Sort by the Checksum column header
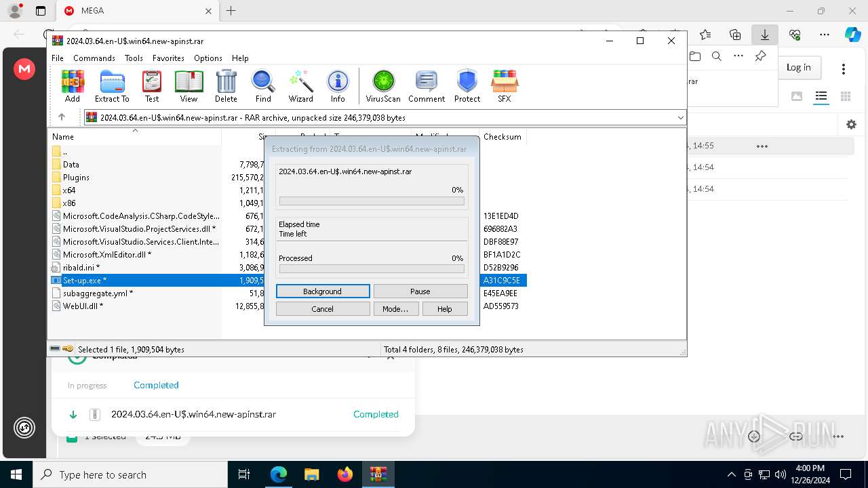Image resolution: width=868 pixels, height=488 pixels. 502,136
